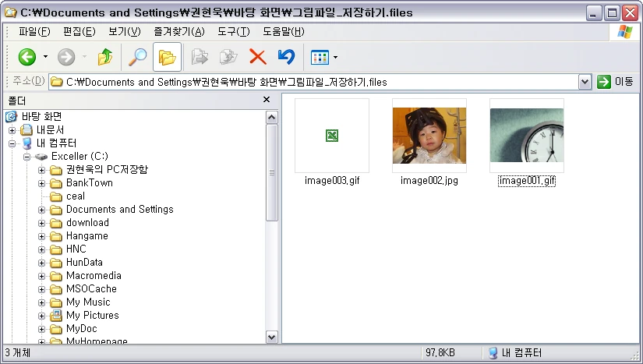The image size is (643, 364).
Task: Click the HNC folder icon
Action: (x=56, y=249)
